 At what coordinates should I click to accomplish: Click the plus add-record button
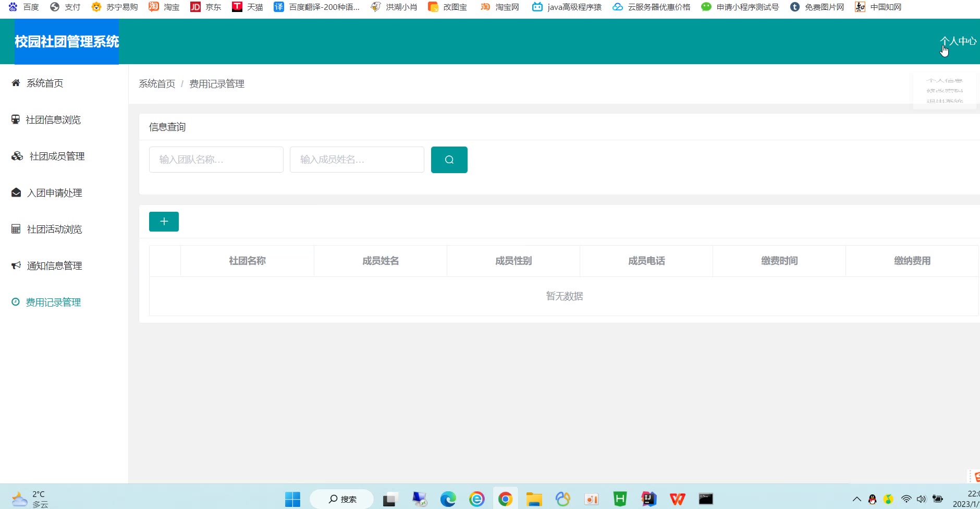coord(164,222)
